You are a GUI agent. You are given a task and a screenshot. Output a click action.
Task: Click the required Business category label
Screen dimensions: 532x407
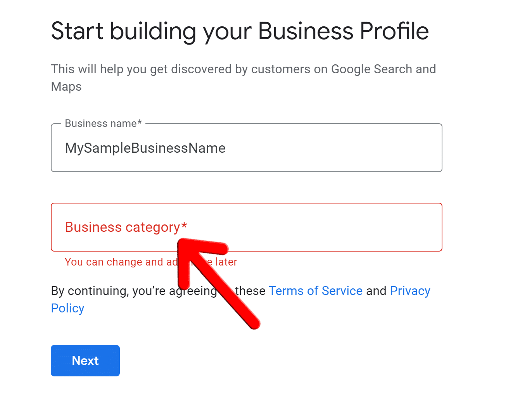(126, 227)
